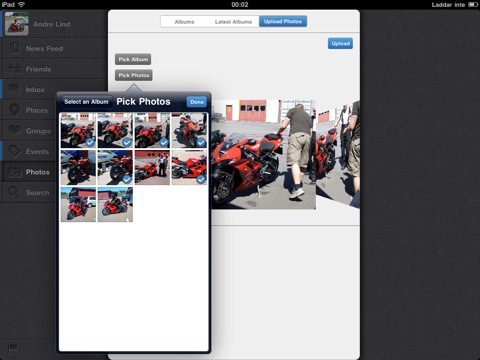Tap the Andre Lind profile picture
Image resolution: width=480 pixels, height=360 pixels.
coord(16,24)
